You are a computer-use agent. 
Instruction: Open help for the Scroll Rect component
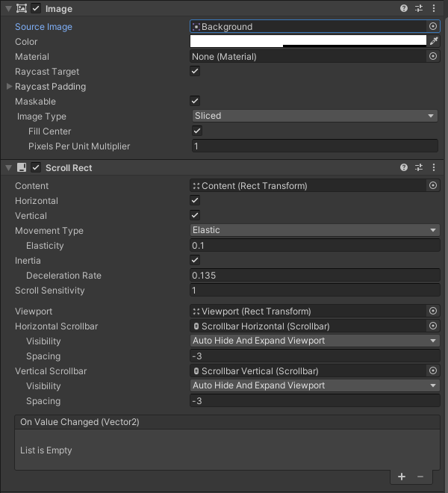[404, 167]
